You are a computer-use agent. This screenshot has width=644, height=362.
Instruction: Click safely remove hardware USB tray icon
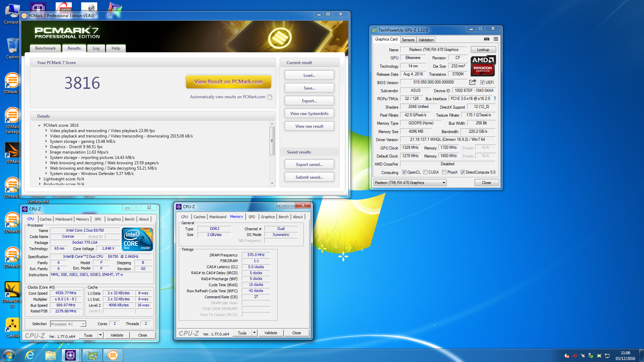(591, 356)
